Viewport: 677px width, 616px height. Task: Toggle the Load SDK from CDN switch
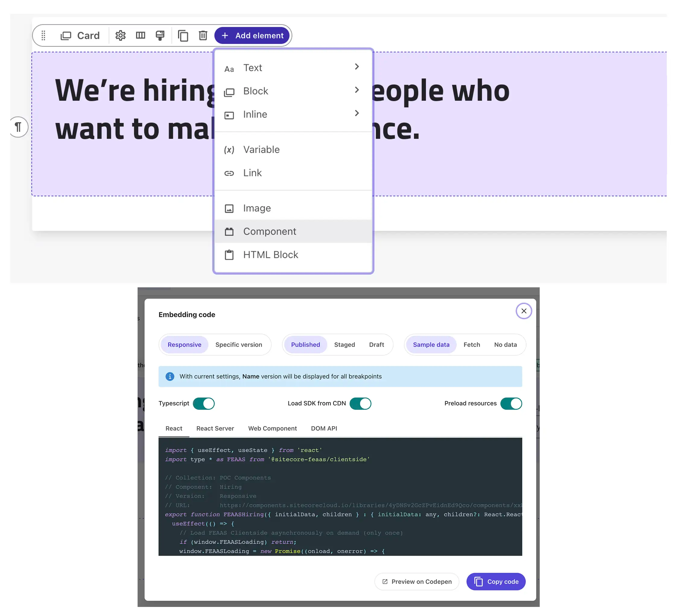pyautogui.click(x=361, y=404)
